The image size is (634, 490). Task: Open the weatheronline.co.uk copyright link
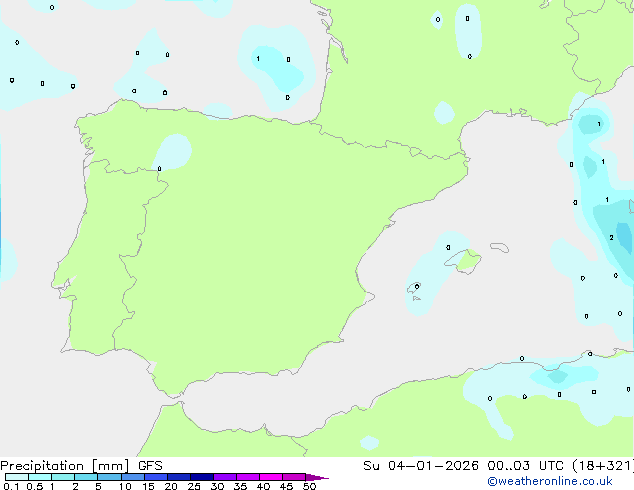550,481
